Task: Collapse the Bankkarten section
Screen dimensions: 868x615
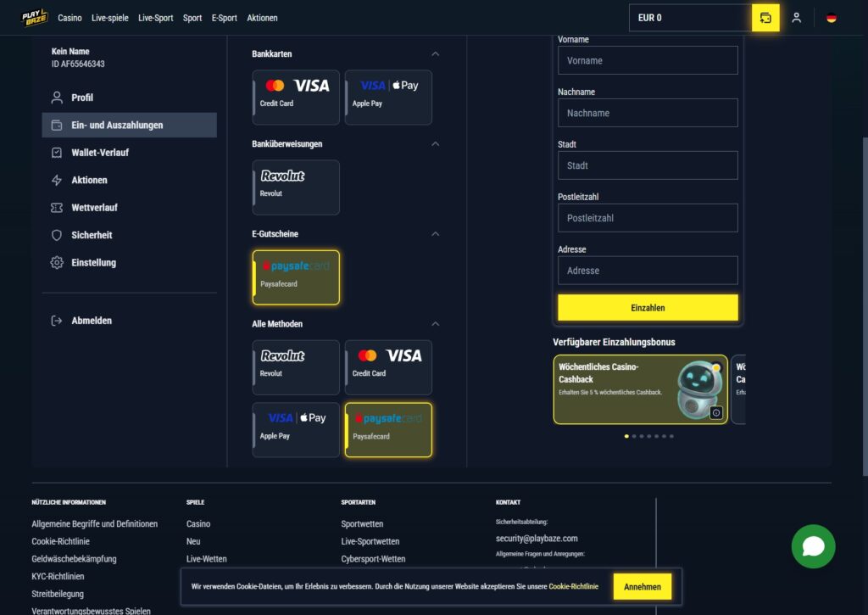Action: tap(435, 53)
